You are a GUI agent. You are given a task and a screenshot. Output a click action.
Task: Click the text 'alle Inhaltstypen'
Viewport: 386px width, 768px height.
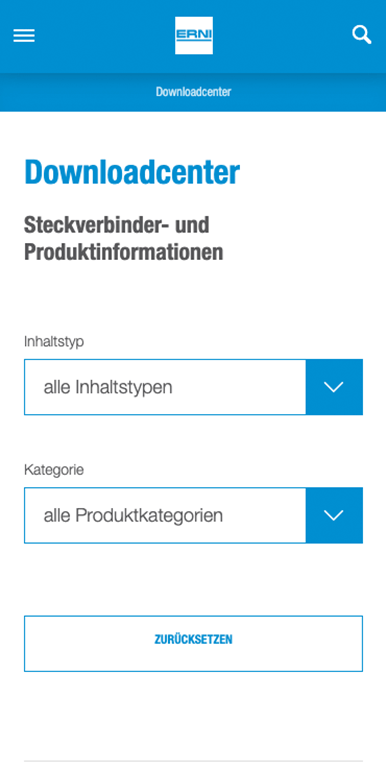click(x=108, y=388)
